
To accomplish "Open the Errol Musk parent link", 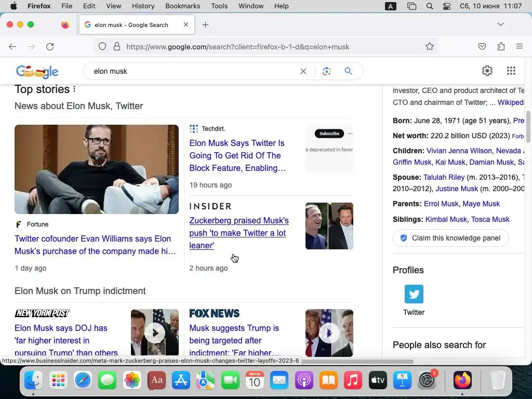I will pos(441,204).
